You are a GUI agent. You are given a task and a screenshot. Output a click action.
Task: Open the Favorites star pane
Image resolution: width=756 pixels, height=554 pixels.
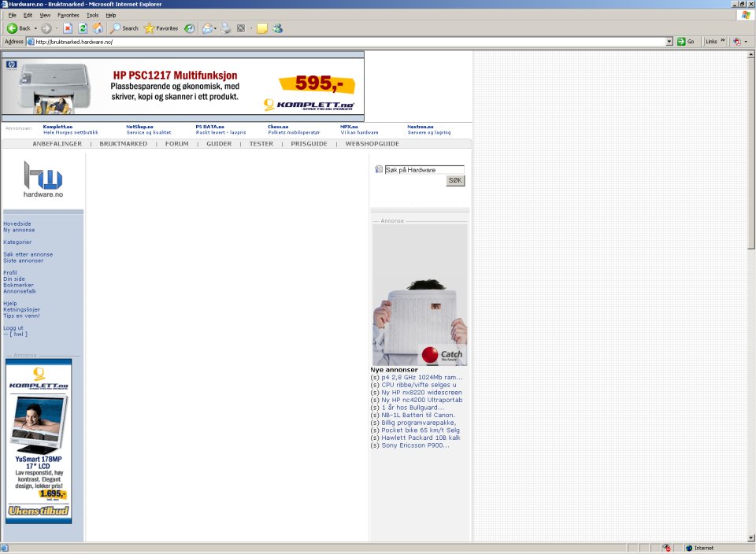tap(161, 28)
